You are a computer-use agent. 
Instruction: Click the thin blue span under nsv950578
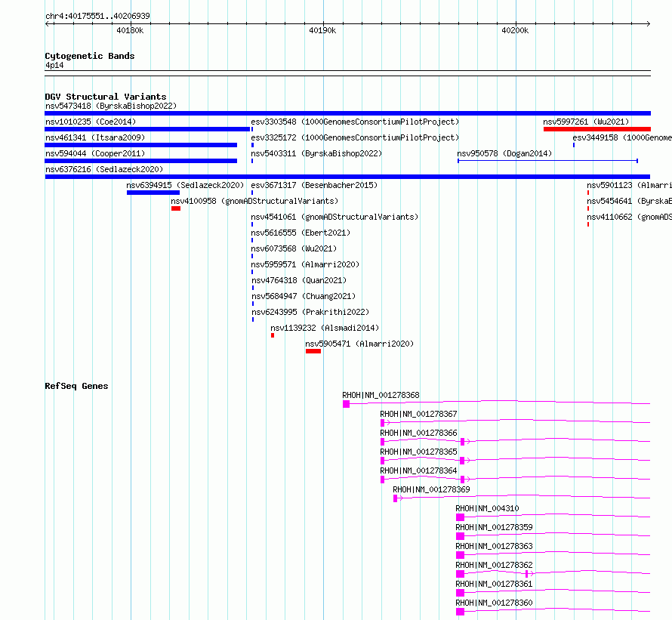(547, 161)
